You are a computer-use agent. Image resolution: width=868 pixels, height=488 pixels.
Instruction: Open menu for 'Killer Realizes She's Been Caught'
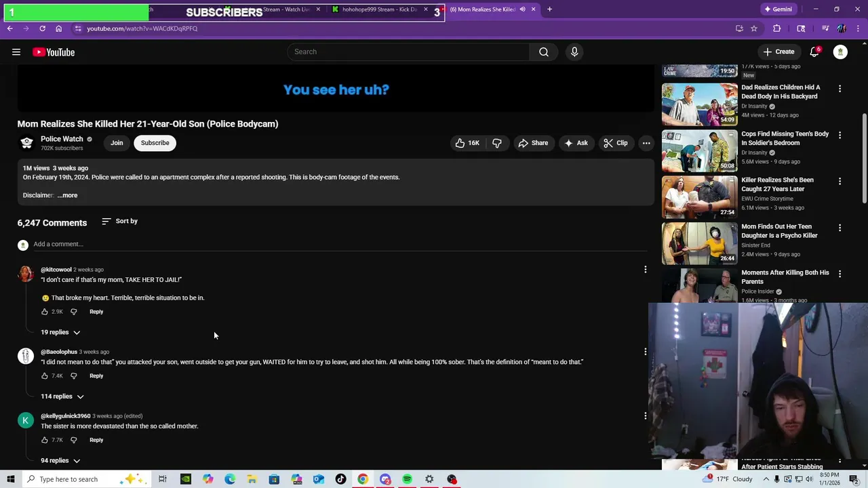tap(840, 181)
